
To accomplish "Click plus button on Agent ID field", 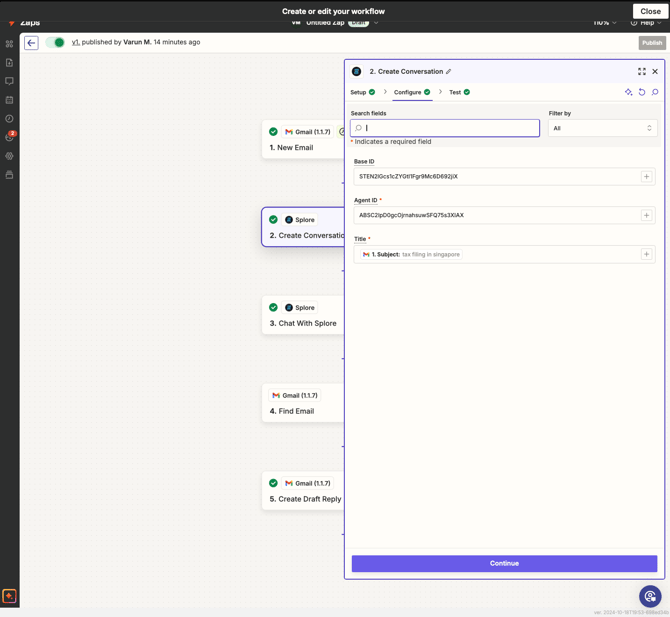I will tap(646, 215).
